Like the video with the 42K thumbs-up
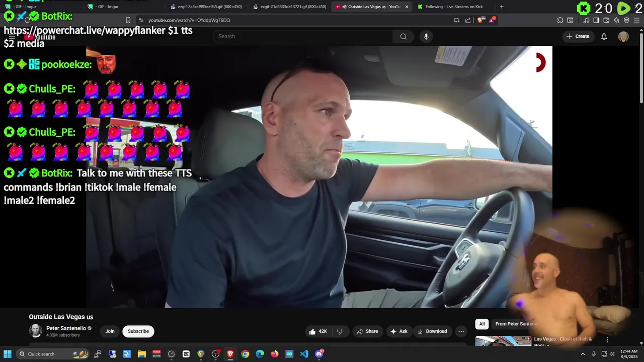This screenshot has height=362, width=644. (x=318, y=331)
